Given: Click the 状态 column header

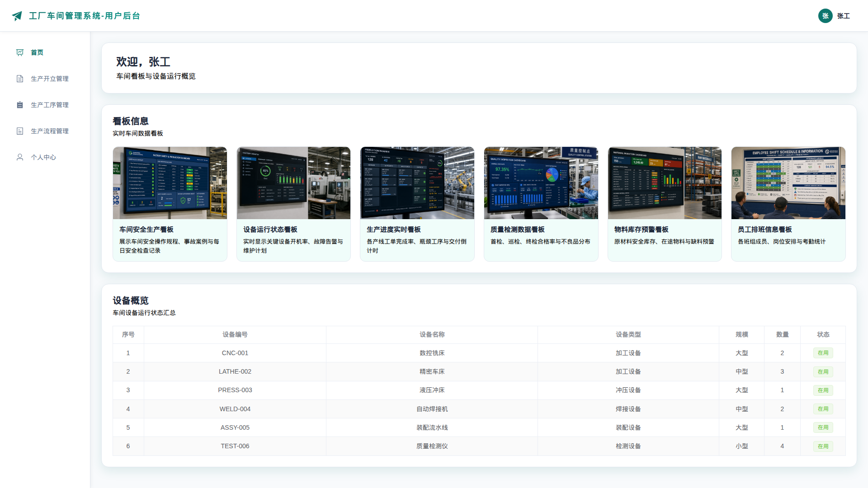Looking at the screenshot, I should [x=823, y=334].
